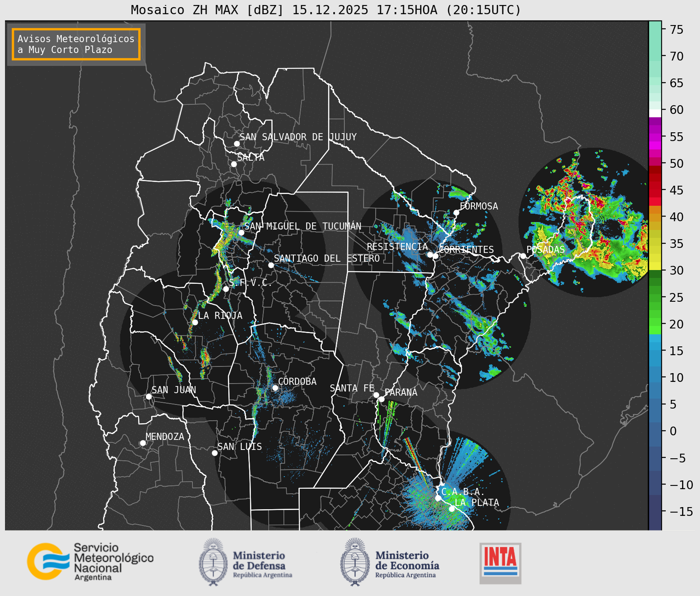Screen dimensions: 700x596
Task: Select the San Miguel de Tucumán marker dot
Action: [241, 232]
